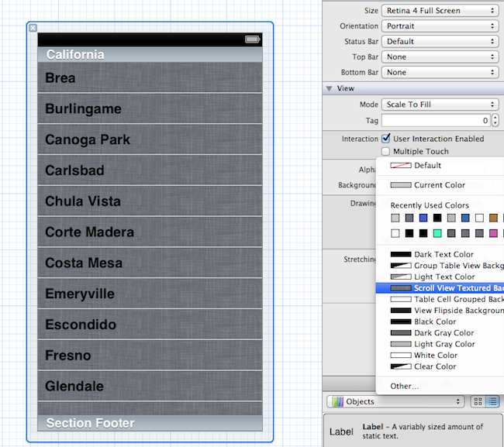Select View Flipside Background color
The width and height of the screenshot is (504, 447).
[x=440, y=311]
